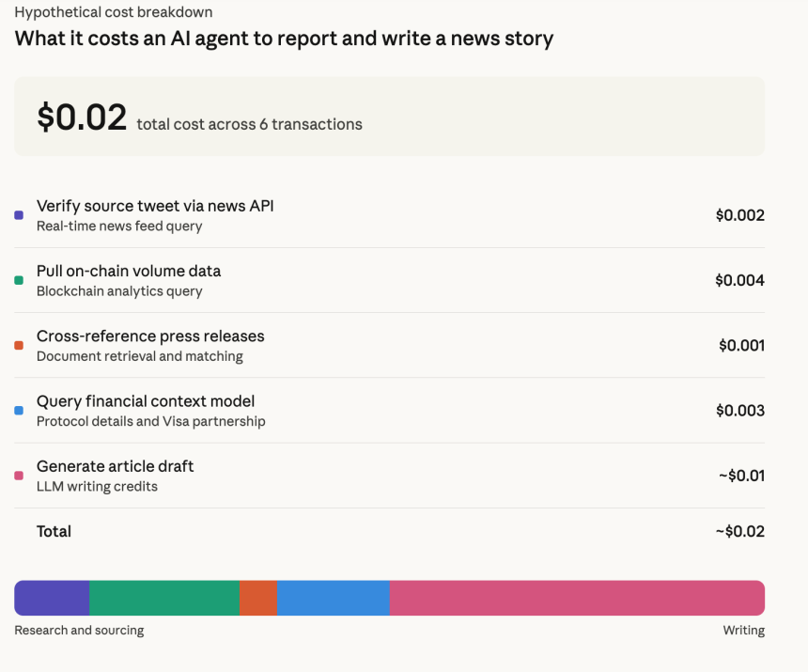Select the blue segment of the cost bar

tap(334, 598)
